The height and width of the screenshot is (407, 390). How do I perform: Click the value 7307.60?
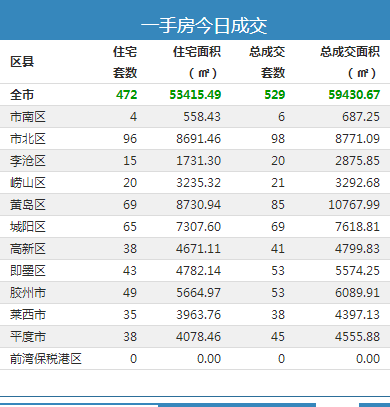coord(199,227)
